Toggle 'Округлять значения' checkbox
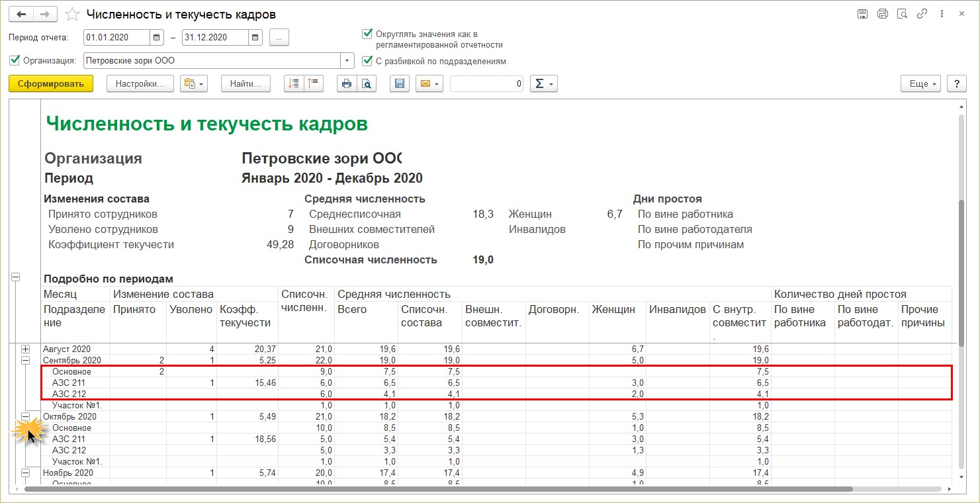980x503 pixels. pyautogui.click(x=367, y=34)
